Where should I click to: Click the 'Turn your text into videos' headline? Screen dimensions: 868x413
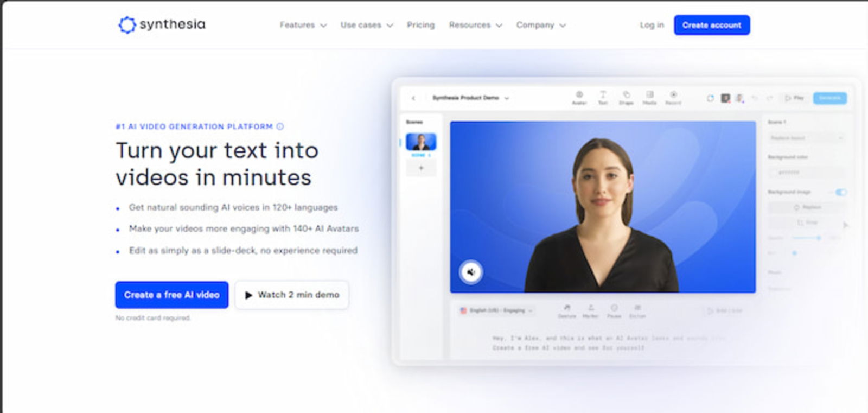[x=217, y=164]
